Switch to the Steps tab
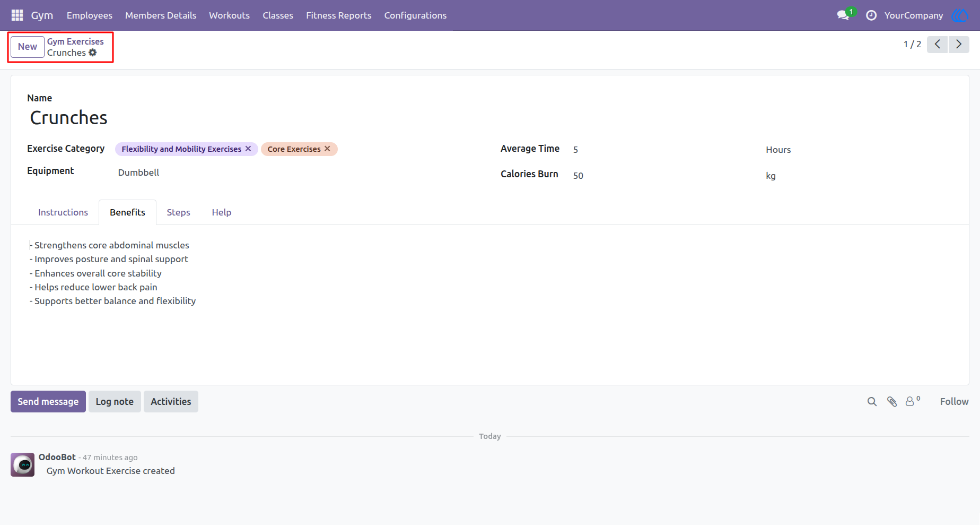 click(178, 212)
